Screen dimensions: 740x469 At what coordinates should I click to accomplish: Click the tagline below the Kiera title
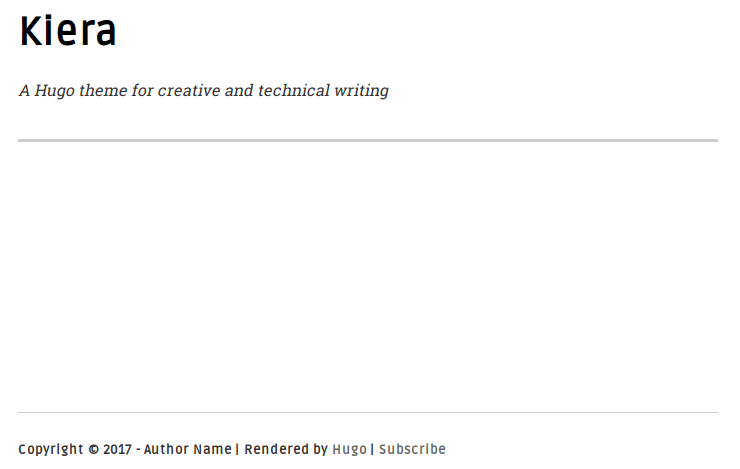point(203,91)
